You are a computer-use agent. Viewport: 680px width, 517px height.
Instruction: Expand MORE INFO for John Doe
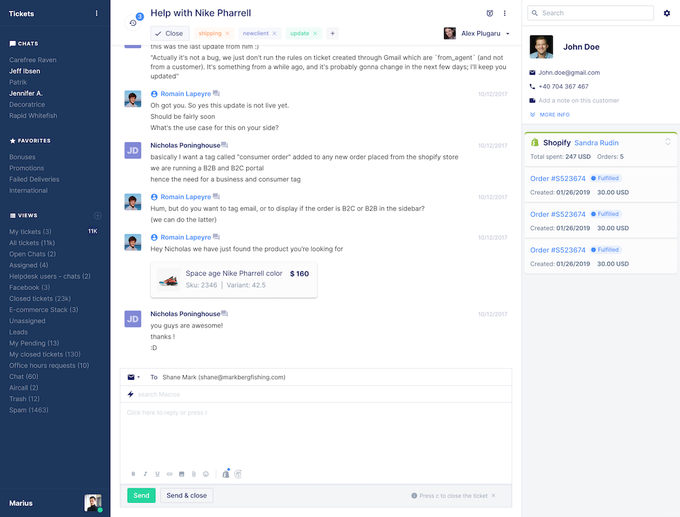[554, 115]
